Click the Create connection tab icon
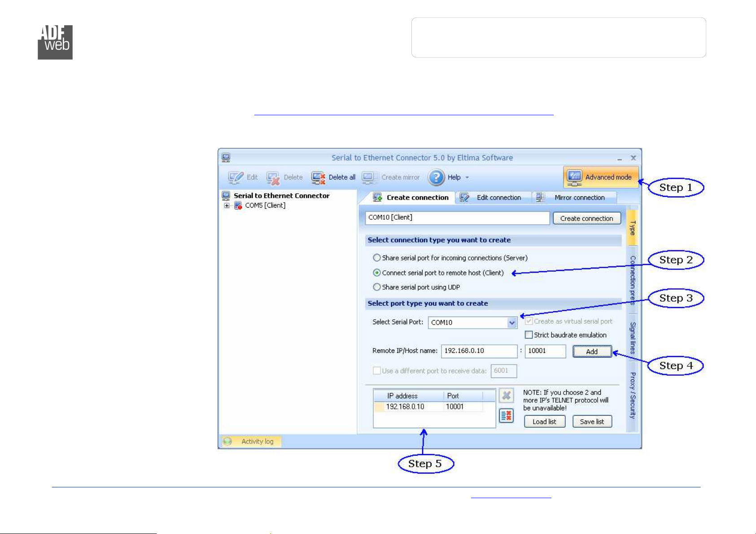The image size is (756, 534). (x=377, y=198)
